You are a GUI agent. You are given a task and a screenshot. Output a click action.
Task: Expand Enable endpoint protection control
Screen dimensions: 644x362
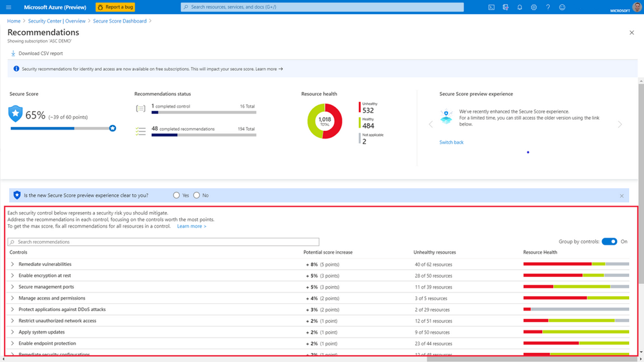12,343
